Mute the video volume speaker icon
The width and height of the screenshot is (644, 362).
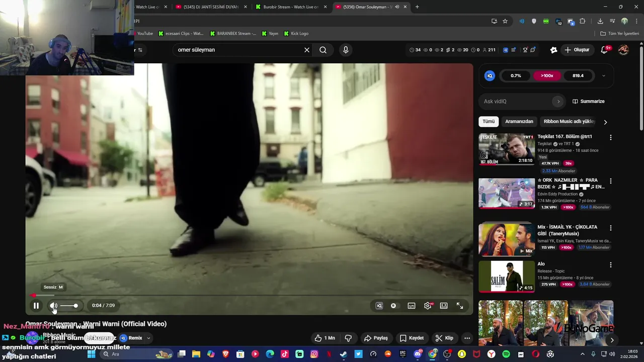click(53, 306)
